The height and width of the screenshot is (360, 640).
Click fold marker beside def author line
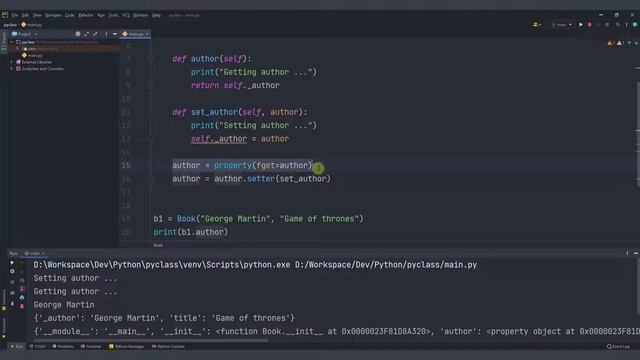tap(150, 59)
